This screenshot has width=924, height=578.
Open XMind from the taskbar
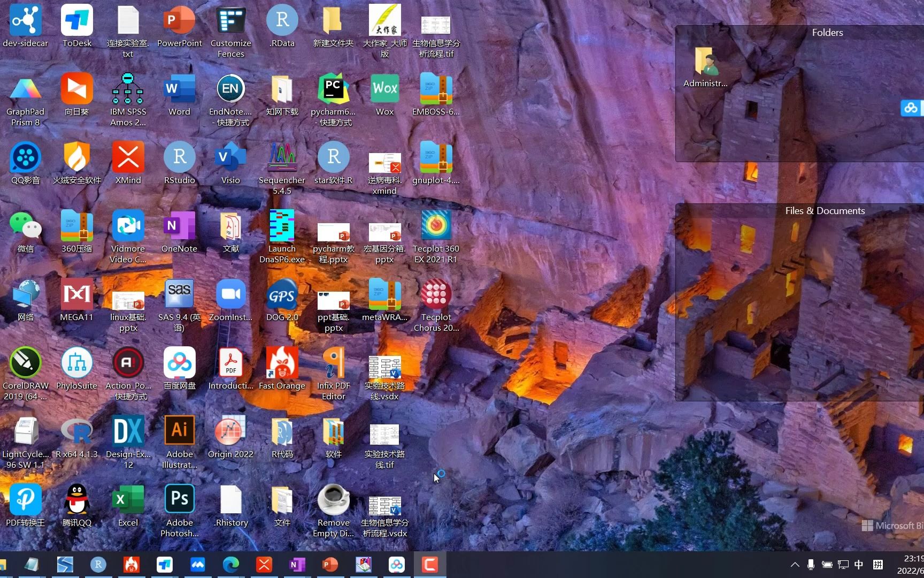pyautogui.click(x=264, y=565)
